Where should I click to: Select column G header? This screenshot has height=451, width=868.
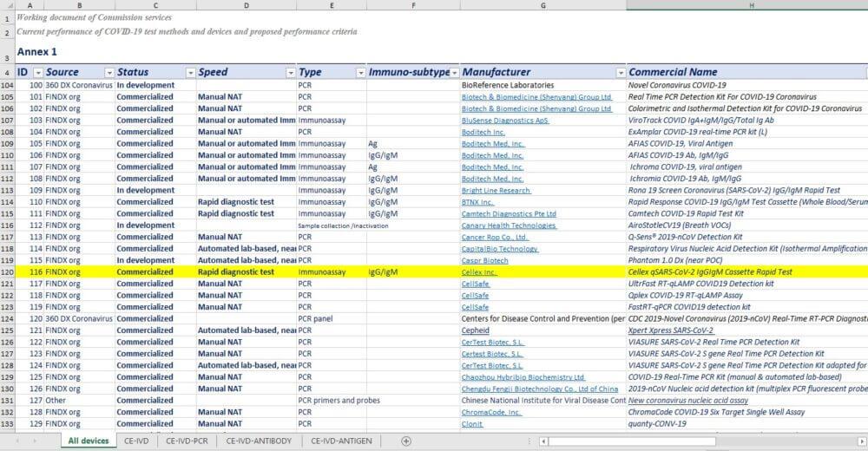542,5
